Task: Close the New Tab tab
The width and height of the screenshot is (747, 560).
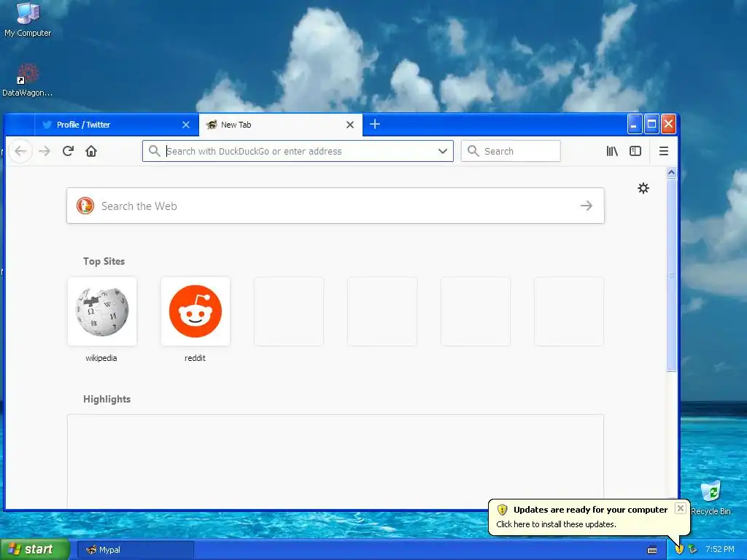Action: point(349,125)
